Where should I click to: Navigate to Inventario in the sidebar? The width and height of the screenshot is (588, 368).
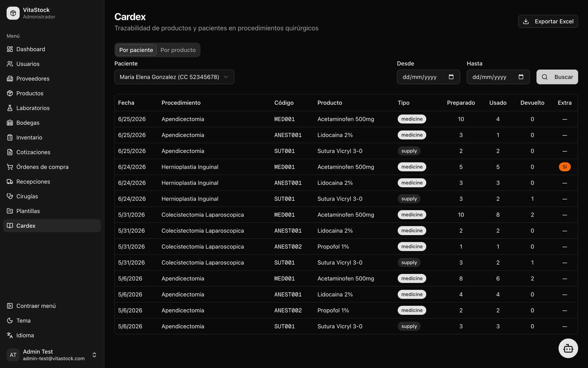point(52,137)
